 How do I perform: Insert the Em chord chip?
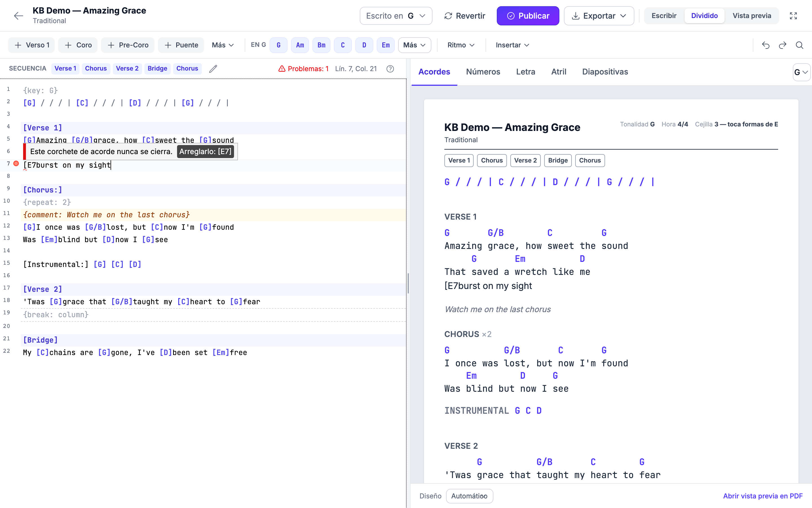tap(386, 45)
